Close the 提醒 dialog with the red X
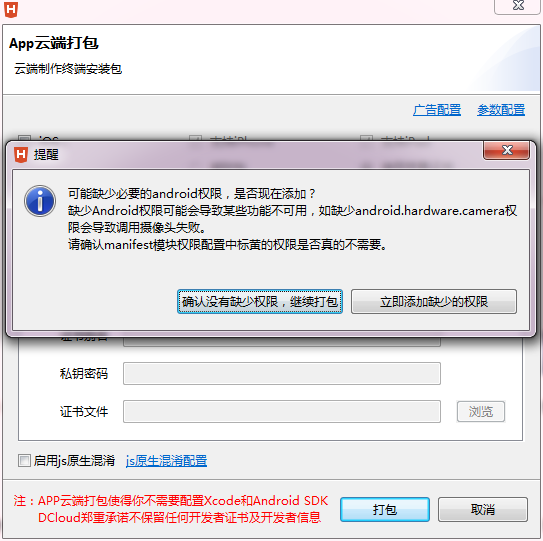Screen dimensions: 543x541 [507, 150]
